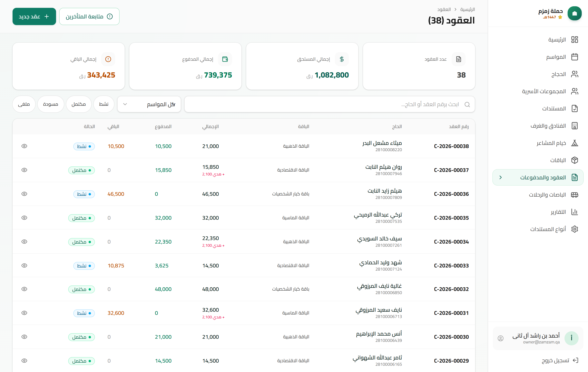Image resolution: width=588 pixels, height=372 pixels.
Task: Open التقارير bar chart icon
Action: click(x=574, y=212)
